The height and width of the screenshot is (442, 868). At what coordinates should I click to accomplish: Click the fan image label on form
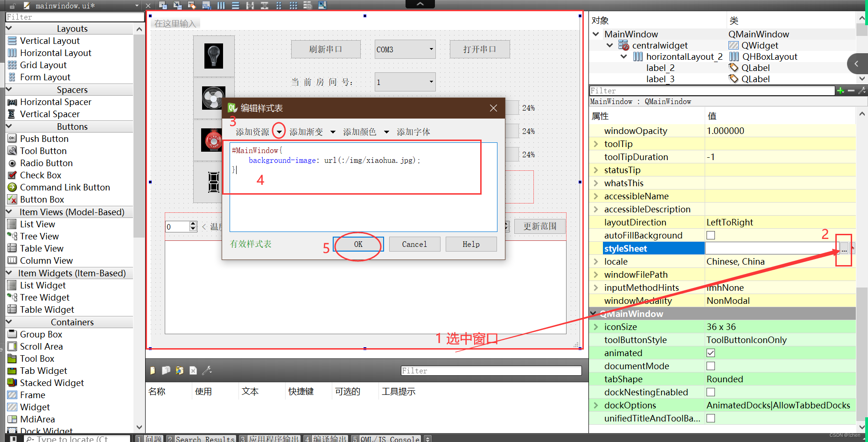tap(213, 98)
